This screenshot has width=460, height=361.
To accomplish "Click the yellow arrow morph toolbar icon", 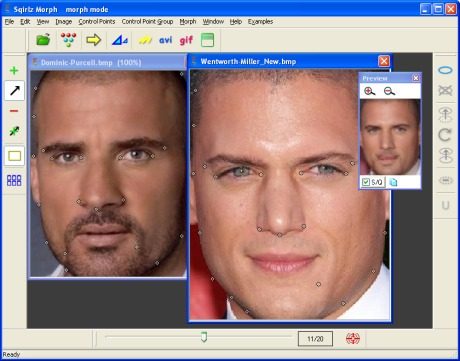I will (x=93, y=40).
